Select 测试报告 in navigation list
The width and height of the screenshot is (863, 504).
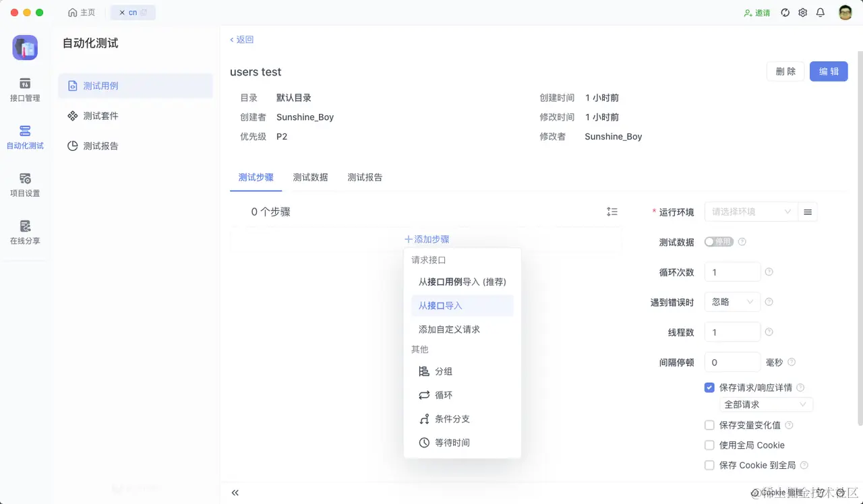[x=136, y=146]
